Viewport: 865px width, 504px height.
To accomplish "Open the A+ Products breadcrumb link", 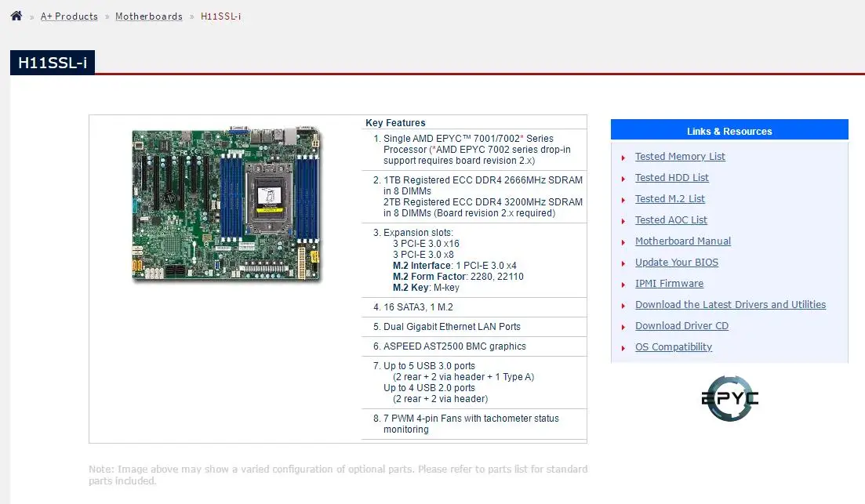I will [x=69, y=16].
